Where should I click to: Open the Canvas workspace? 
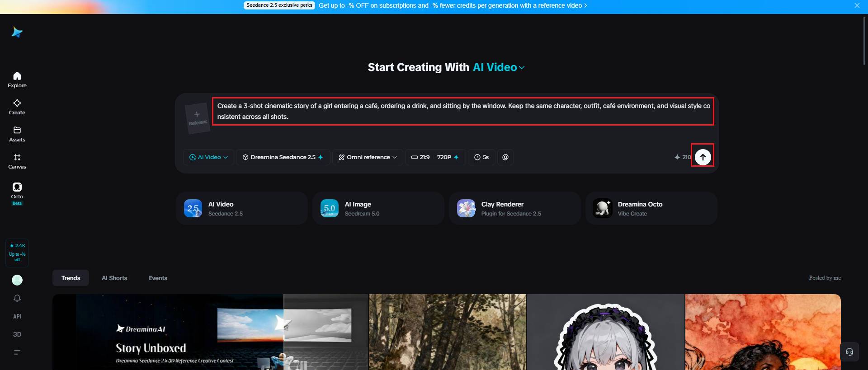tap(17, 161)
